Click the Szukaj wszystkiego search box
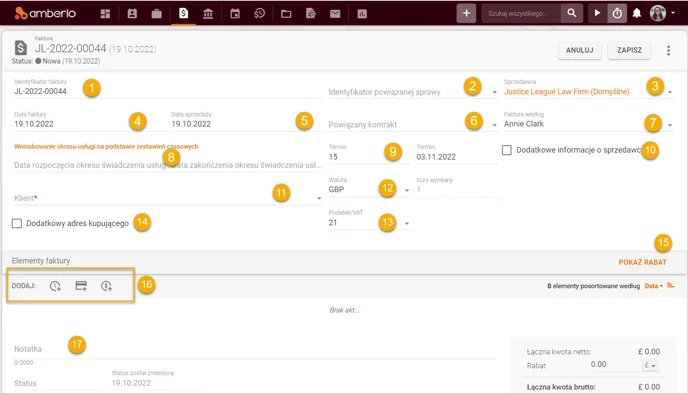 521,13
